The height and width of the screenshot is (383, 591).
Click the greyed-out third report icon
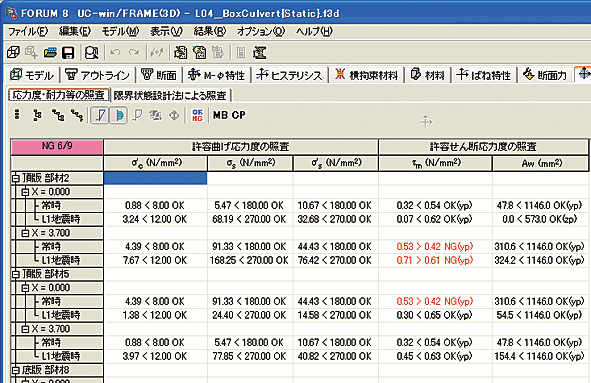tap(217, 52)
